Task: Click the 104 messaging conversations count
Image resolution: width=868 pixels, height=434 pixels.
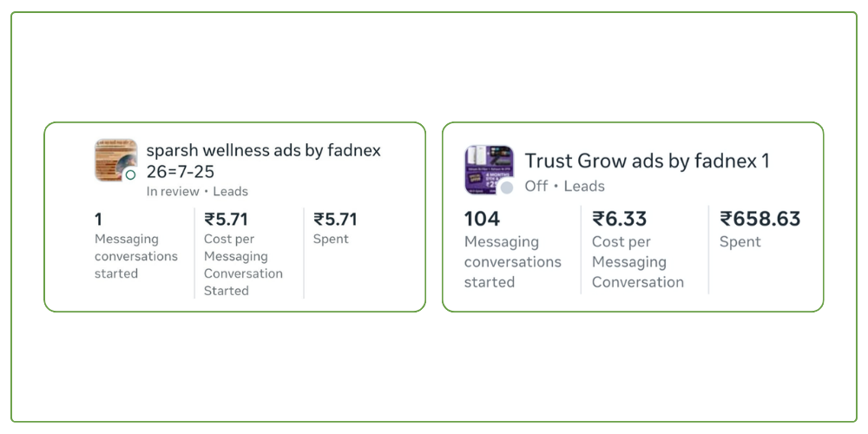Action: [x=482, y=219]
